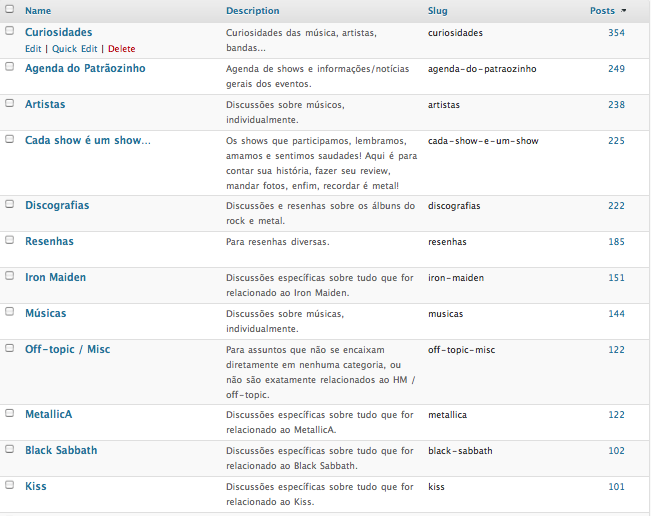Click the MetallicA category name

pyautogui.click(x=49, y=413)
